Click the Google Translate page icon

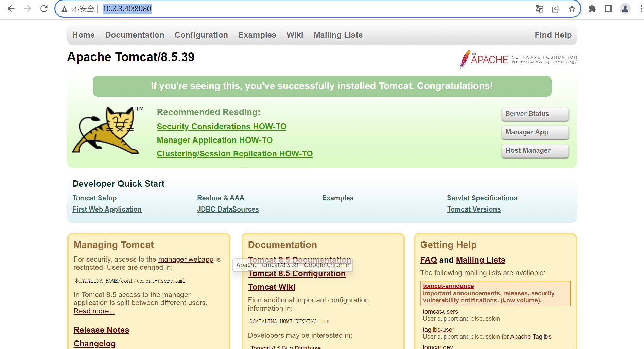pos(539,9)
